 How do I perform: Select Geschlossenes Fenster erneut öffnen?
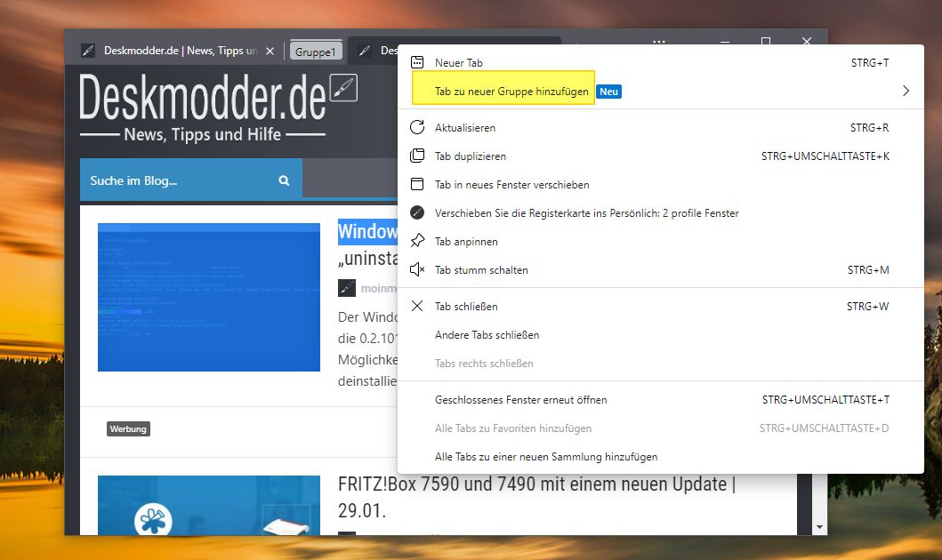[661, 400]
